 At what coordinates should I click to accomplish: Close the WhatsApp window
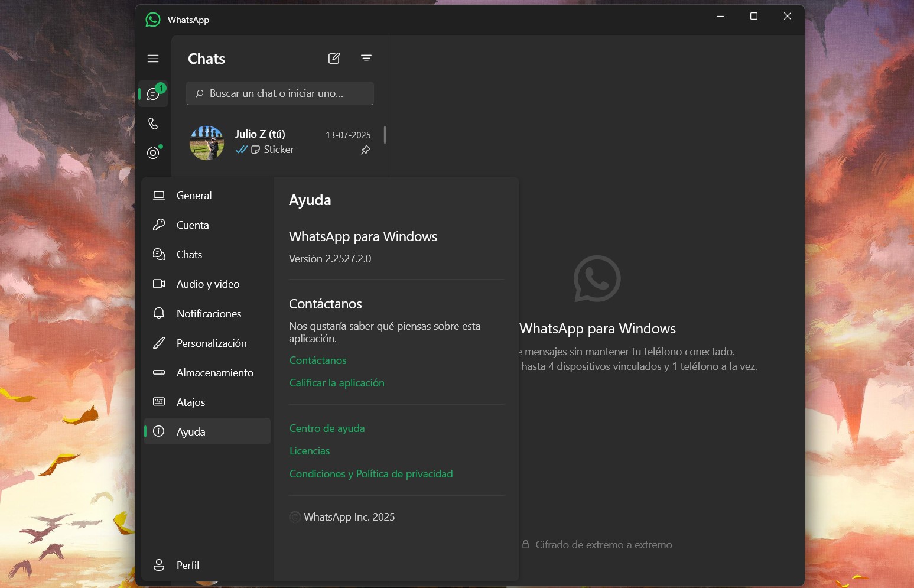[788, 16]
